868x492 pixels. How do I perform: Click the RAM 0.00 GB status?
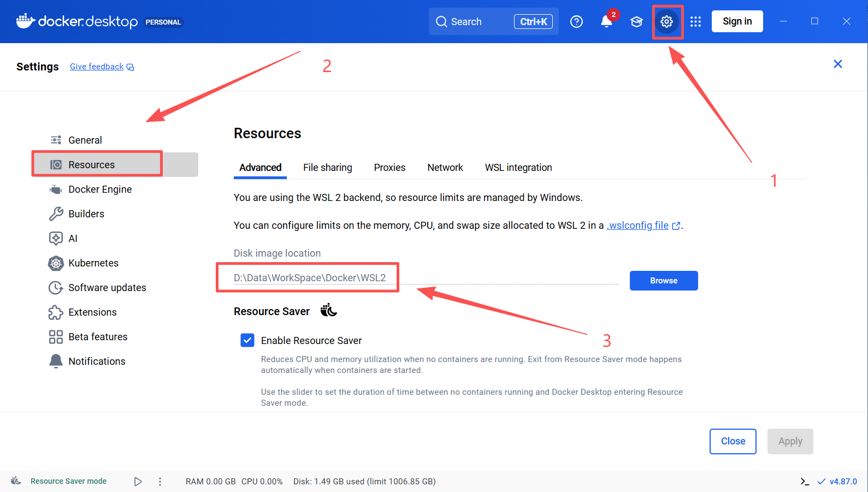click(x=210, y=481)
